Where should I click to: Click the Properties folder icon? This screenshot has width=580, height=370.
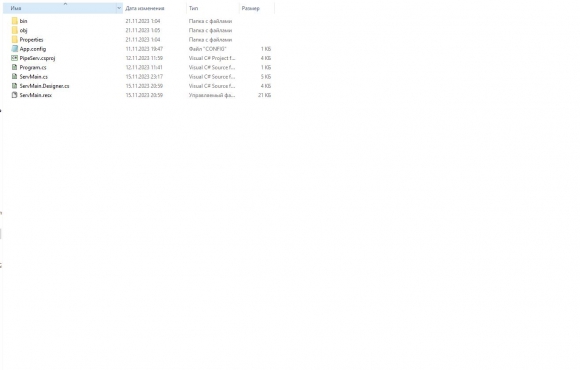click(14, 39)
